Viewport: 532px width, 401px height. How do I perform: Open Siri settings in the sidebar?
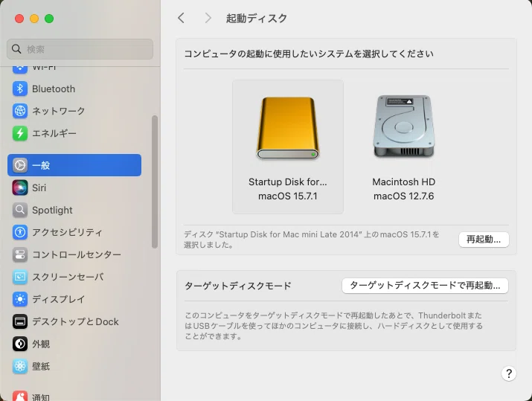[74, 187]
